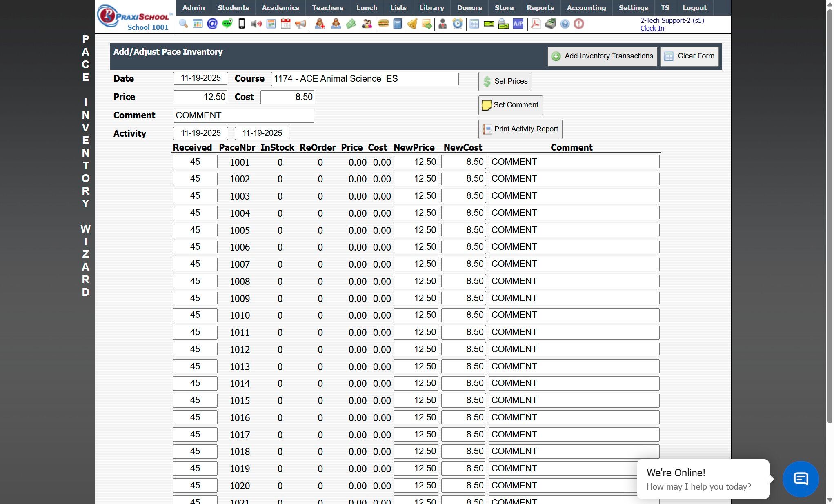
Task: Click the blue help question mark icon
Action: pos(565,24)
